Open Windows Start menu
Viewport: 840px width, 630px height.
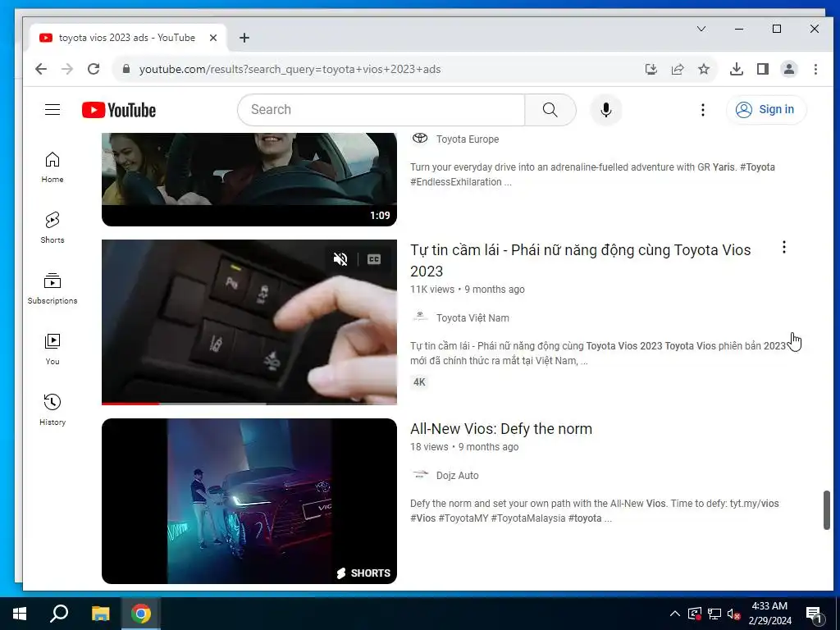(x=20, y=614)
